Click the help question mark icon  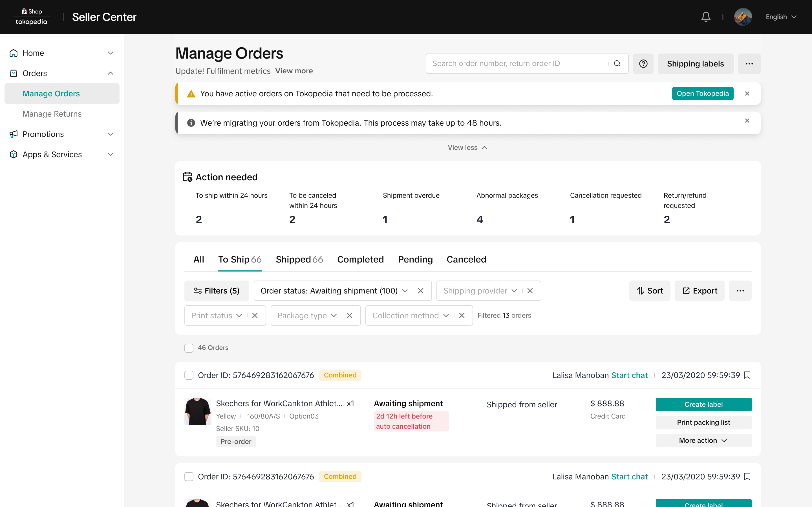pyautogui.click(x=643, y=64)
